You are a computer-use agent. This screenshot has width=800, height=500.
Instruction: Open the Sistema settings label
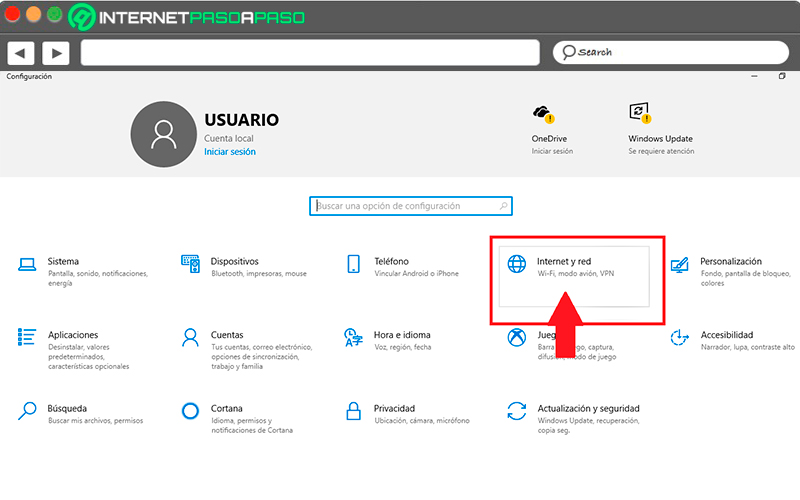tap(63, 261)
